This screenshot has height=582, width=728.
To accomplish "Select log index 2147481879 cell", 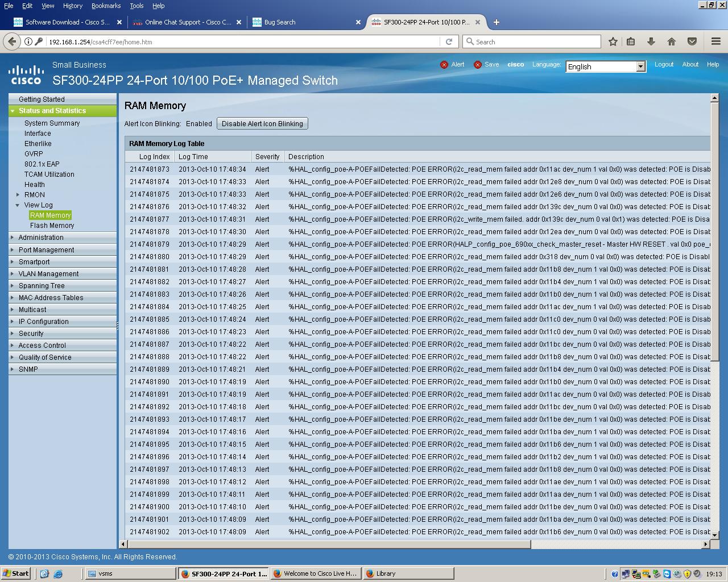I will click(x=150, y=244).
